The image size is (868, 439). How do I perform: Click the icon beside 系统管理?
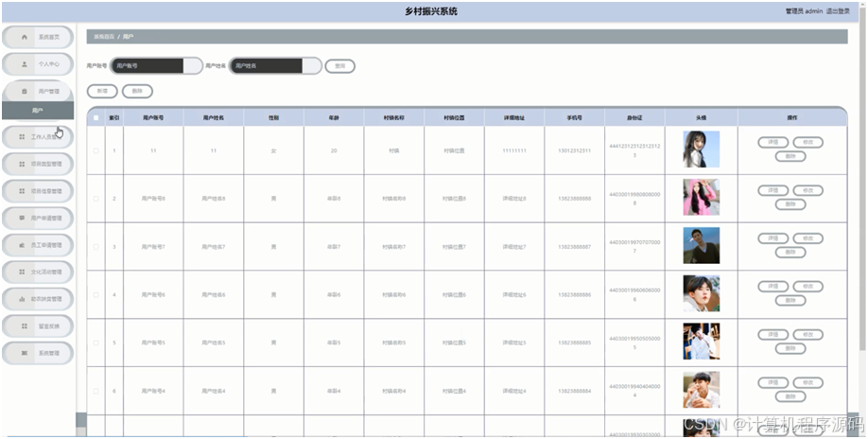pos(24,353)
